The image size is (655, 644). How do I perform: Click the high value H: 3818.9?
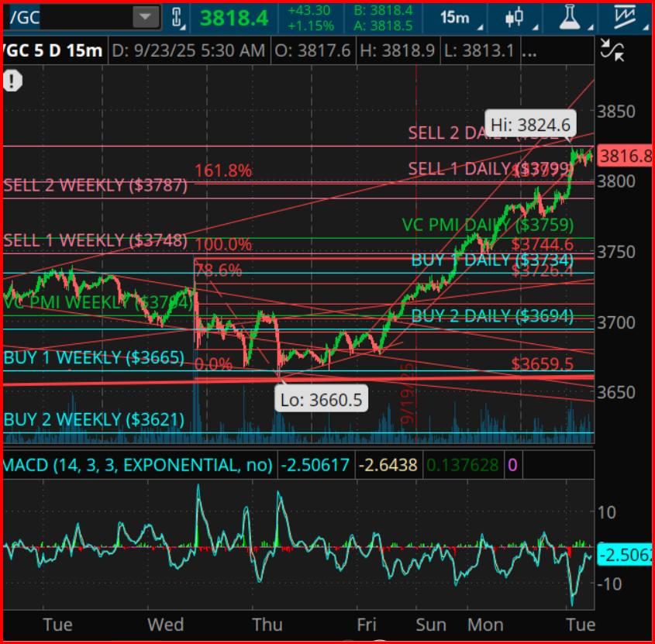[397, 50]
